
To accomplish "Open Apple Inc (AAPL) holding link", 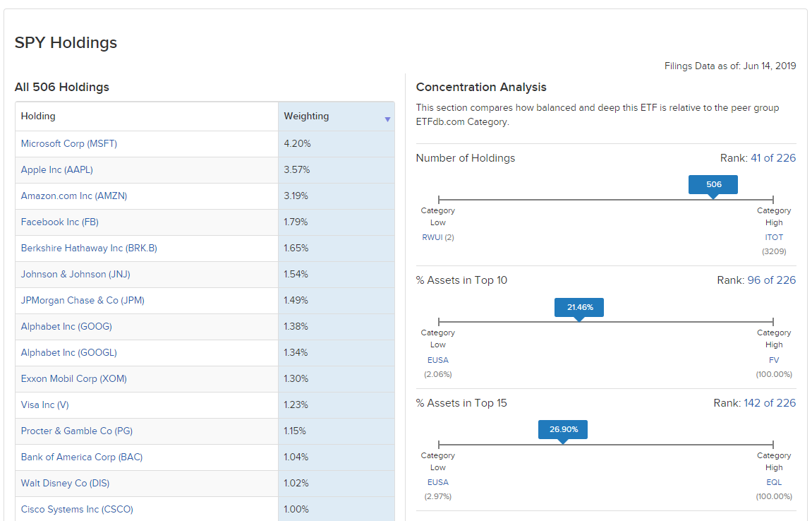I will coord(57,169).
